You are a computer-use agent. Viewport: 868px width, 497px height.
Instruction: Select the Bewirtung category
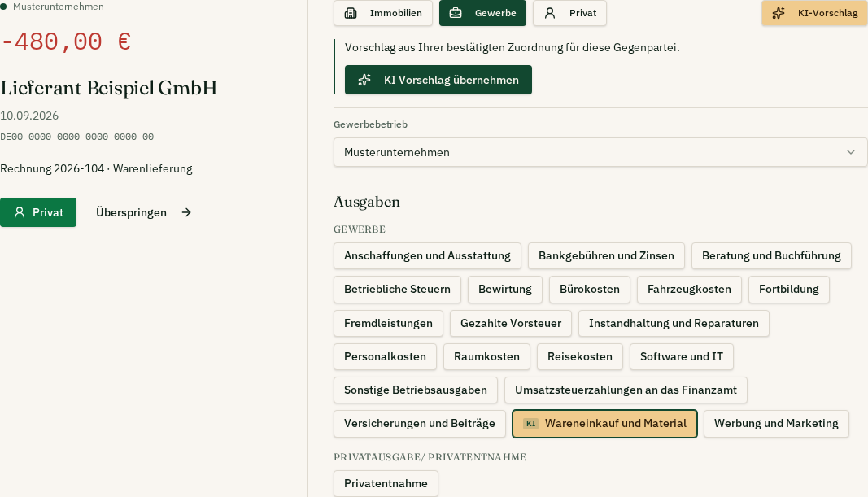coord(505,290)
